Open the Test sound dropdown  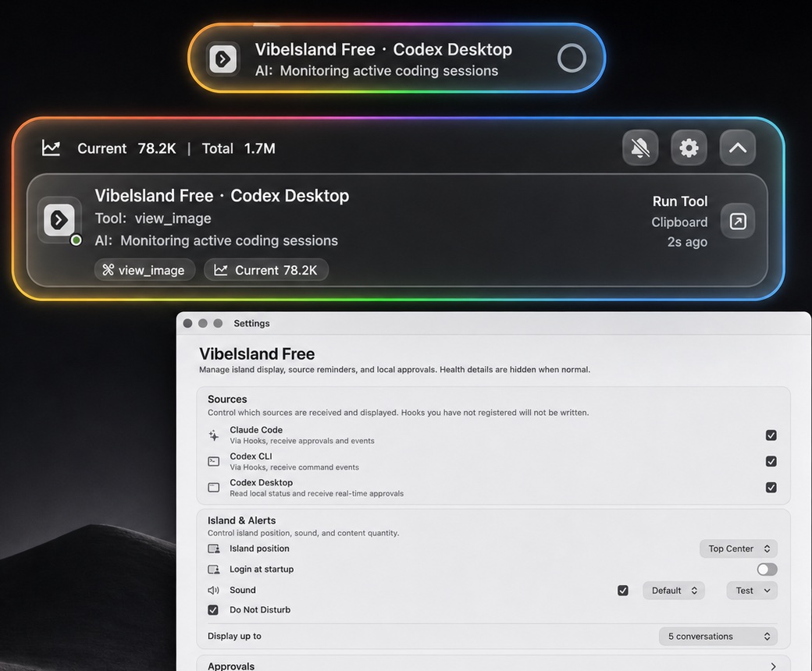click(752, 591)
